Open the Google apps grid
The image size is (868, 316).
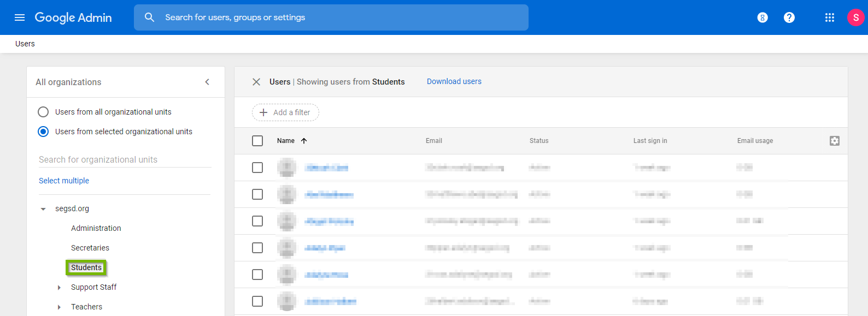830,17
